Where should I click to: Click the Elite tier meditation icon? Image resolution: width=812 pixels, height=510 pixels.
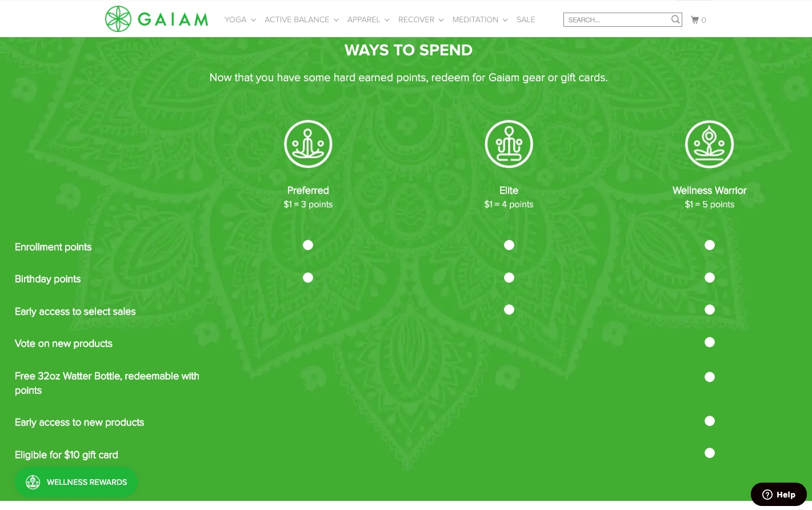click(x=509, y=144)
